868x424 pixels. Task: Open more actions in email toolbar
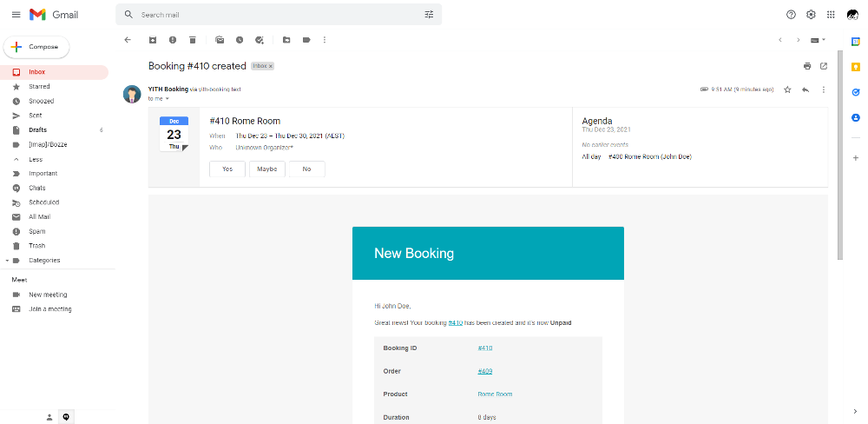(x=325, y=40)
